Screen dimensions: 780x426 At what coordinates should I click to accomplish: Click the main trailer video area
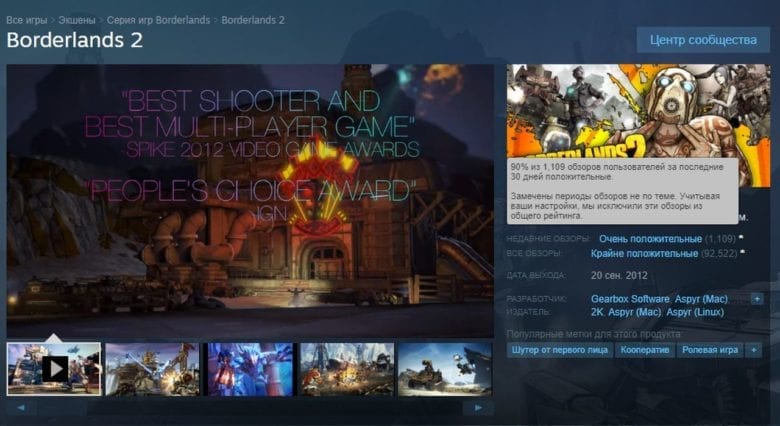[x=250, y=201]
